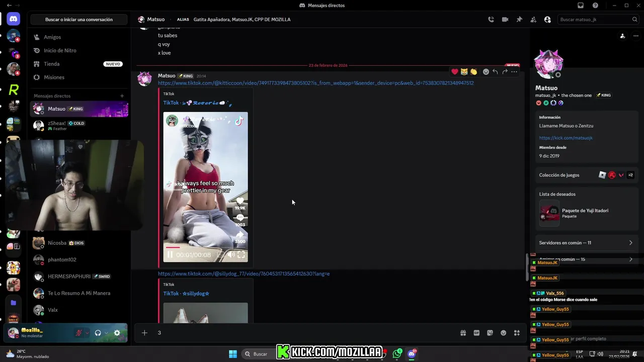Open the sticker picker
644x362 pixels.
coord(490,333)
